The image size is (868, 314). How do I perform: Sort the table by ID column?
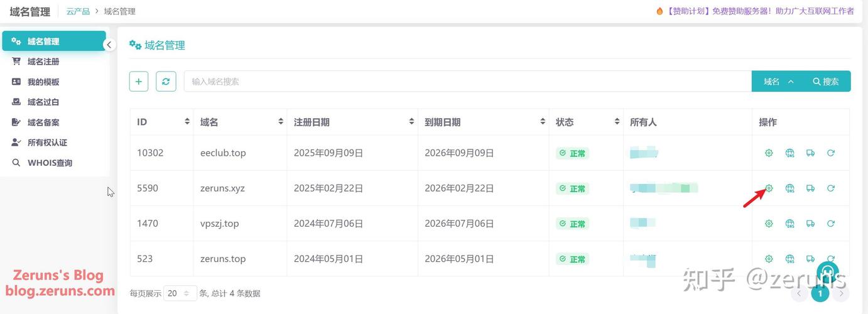pos(187,121)
